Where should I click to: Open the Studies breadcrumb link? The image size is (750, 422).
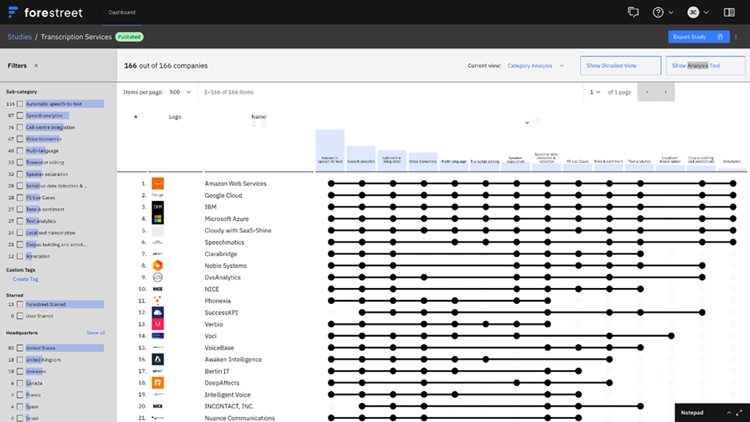click(x=20, y=37)
